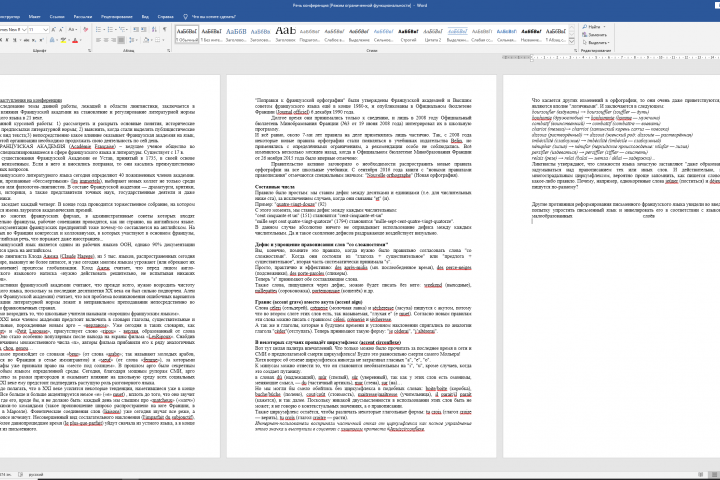Clear all formatting with eraser icon
Viewport: 720px width, 480px height.
coord(86,29)
